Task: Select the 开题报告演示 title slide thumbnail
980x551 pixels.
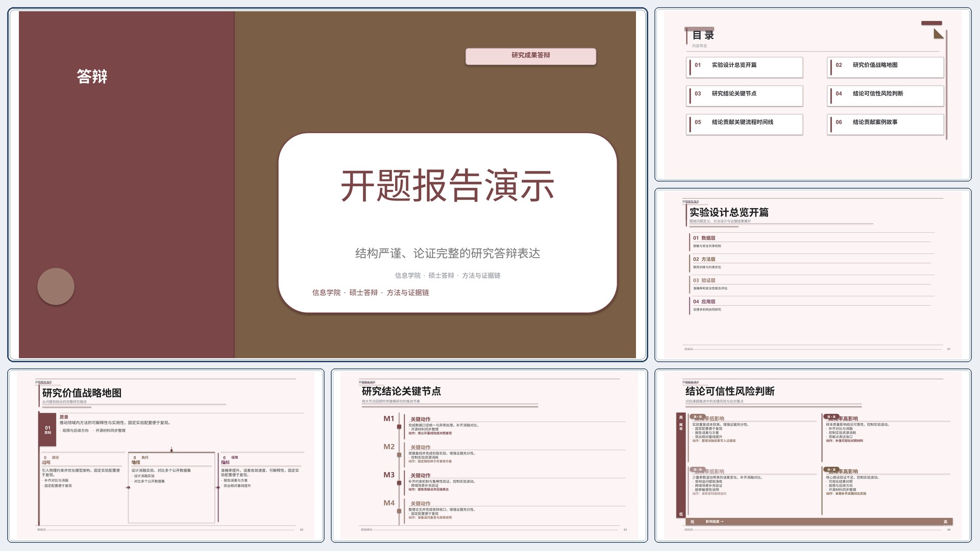Action: click(x=327, y=184)
